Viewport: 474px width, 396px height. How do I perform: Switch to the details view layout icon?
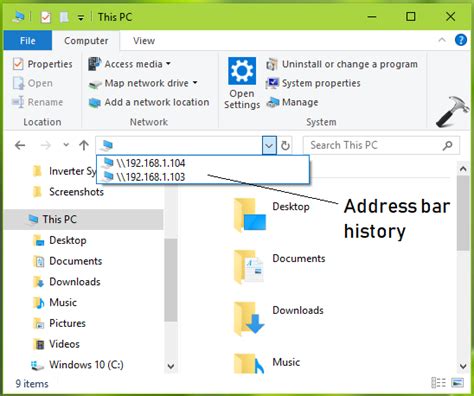coord(438,383)
